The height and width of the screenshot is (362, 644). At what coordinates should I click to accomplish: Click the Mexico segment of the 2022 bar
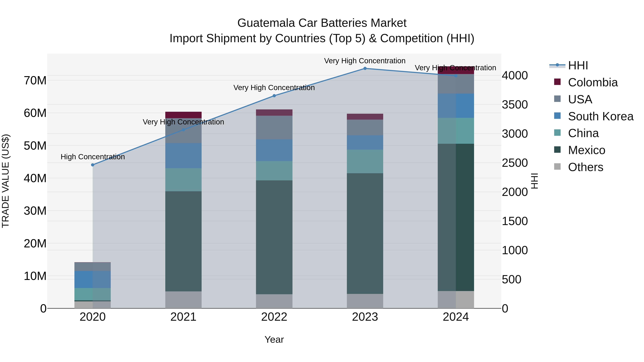pyautogui.click(x=274, y=237)
